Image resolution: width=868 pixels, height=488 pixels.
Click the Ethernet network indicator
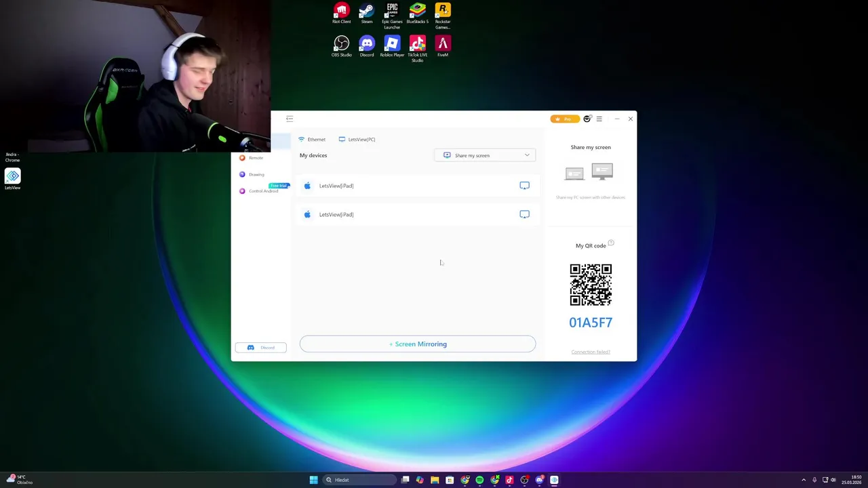tap(312, 139)
